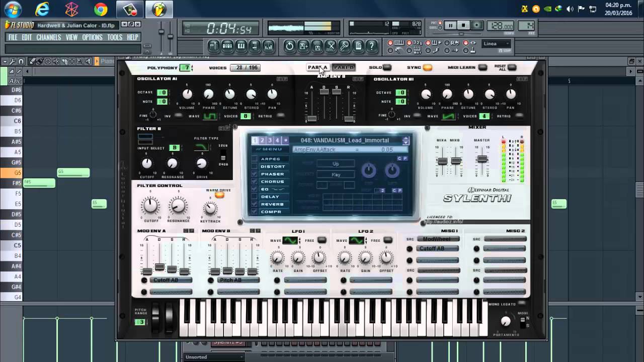Select the piano roll pencil draw tool
Screen dimensions: 644x362
(33, 61)
